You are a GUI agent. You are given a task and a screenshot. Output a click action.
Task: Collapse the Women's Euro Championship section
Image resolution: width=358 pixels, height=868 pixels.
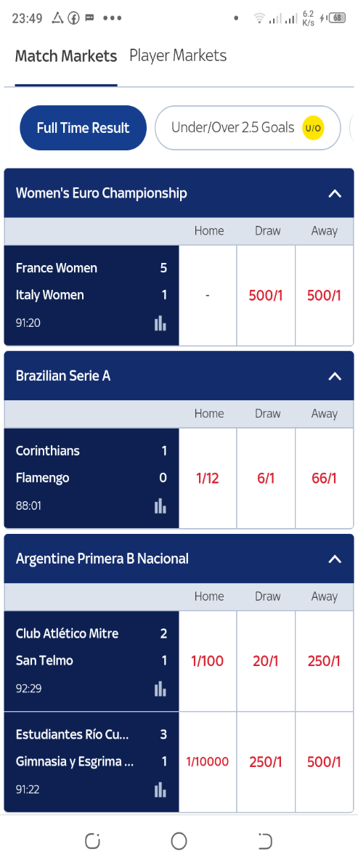334,193
